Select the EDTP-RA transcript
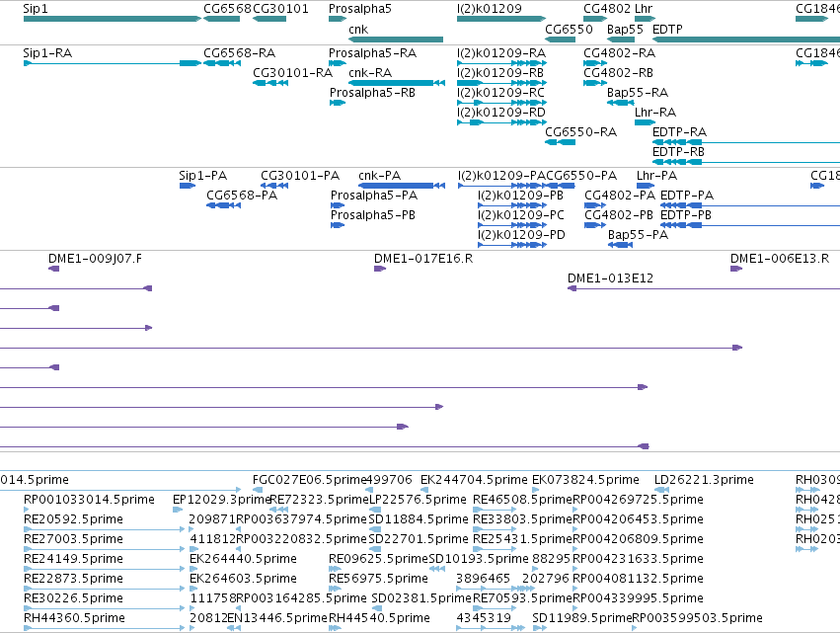 746,142
